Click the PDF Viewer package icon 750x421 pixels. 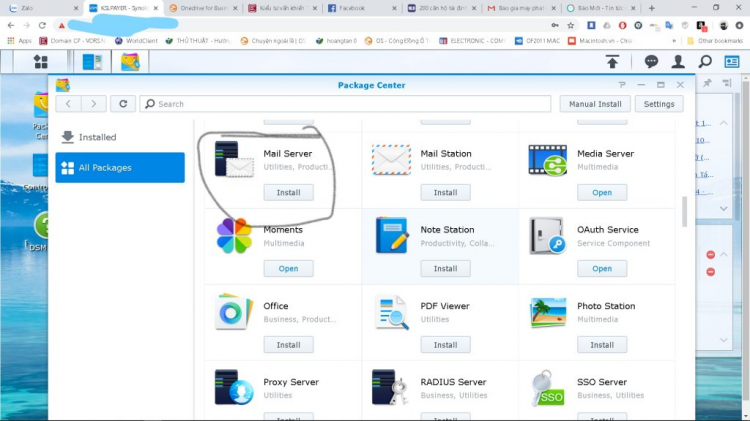click(x=392, y=313)
